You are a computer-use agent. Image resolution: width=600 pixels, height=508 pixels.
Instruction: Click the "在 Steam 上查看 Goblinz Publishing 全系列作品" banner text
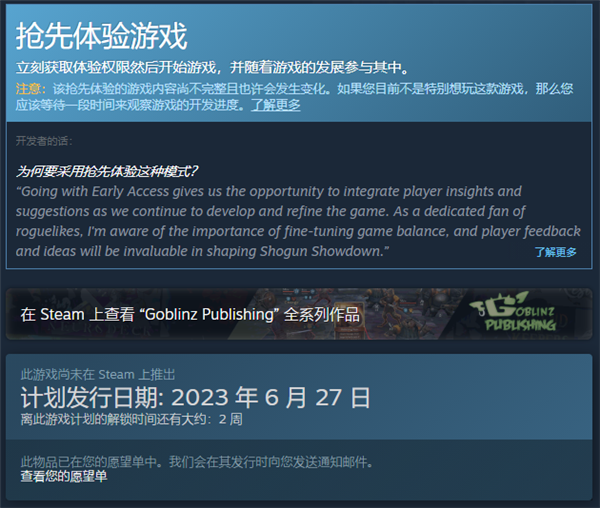click(x=190, y=314)
